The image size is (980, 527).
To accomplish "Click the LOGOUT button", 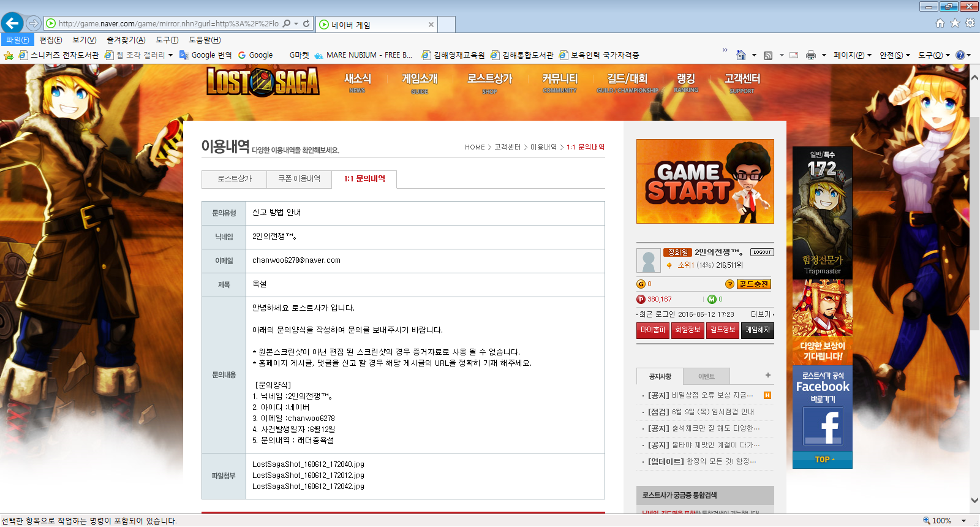I will coord(762,252).
